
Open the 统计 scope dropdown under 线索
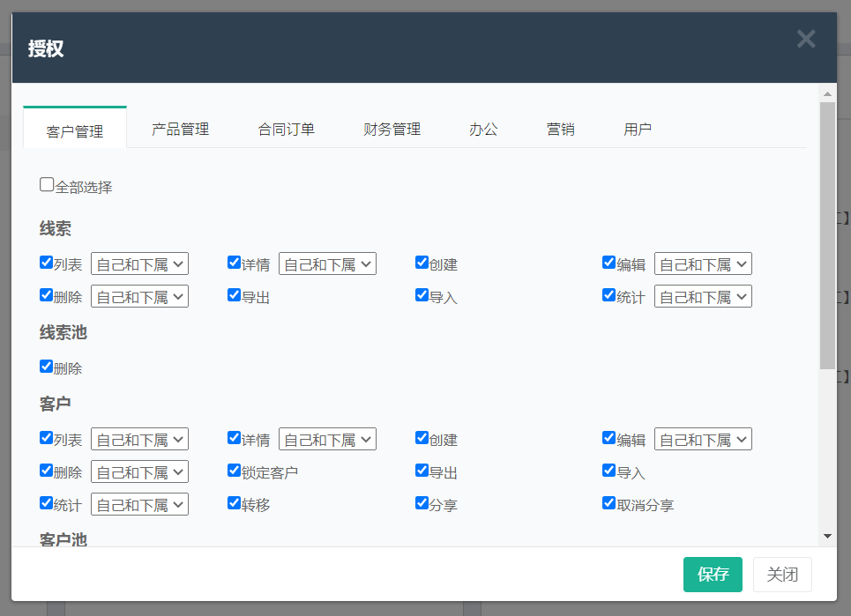703,297
